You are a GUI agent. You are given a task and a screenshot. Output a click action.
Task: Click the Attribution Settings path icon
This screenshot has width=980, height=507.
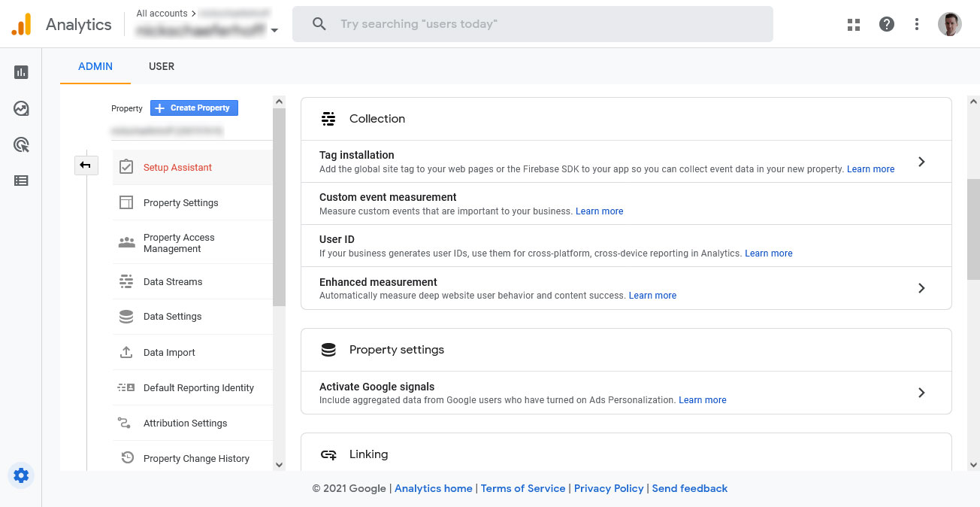click(125, 423)
